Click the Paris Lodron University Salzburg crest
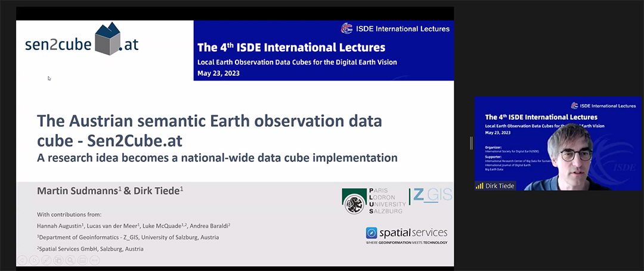Screen dimensions: 644x271 [x=354, y=201]
